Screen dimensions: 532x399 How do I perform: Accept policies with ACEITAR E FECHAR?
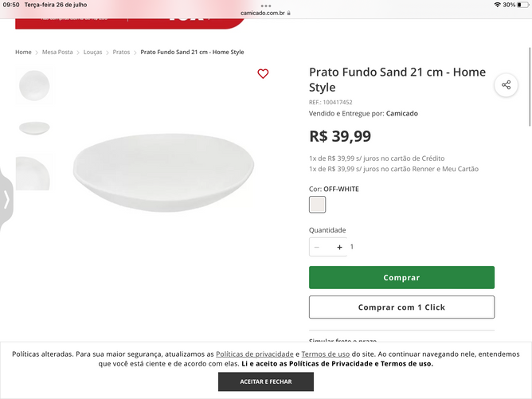coord(266,381)
